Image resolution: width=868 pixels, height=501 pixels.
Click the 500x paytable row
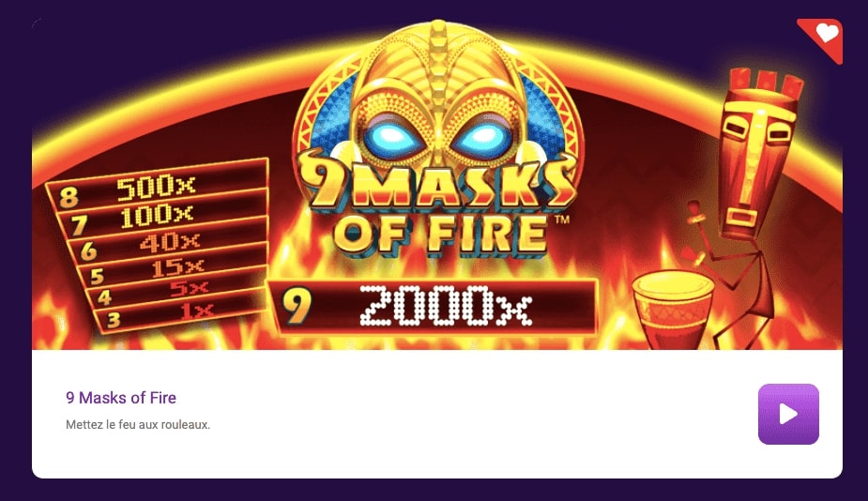(157, 187)
